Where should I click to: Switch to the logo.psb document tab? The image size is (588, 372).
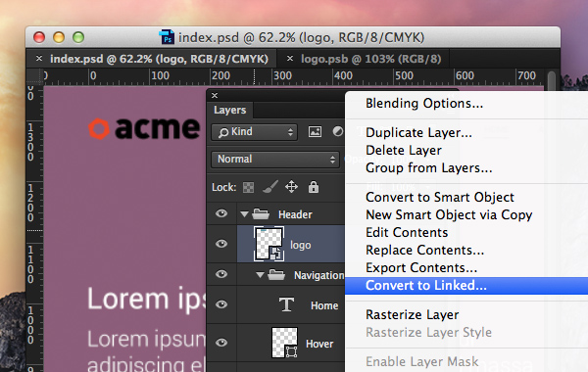(x=370, y=59)
